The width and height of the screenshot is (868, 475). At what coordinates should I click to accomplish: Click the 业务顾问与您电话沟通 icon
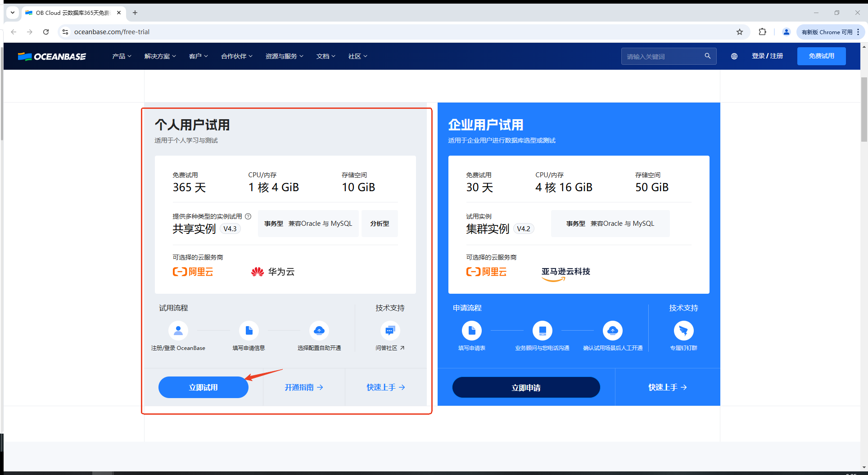(x=542, y=331)
